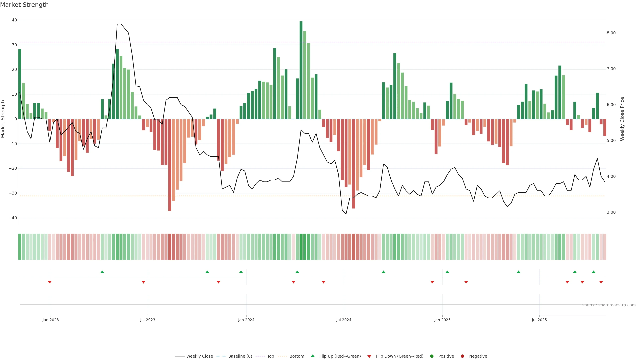644x362 pixels.
Task: Click the Negative red dot legend icon
Action: [x=462, y=356]
